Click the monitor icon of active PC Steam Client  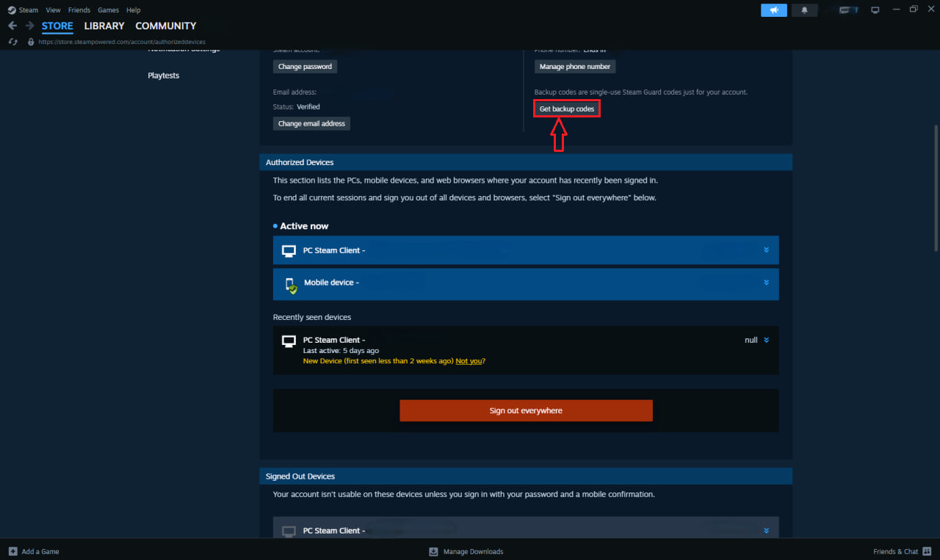(289, 251)
